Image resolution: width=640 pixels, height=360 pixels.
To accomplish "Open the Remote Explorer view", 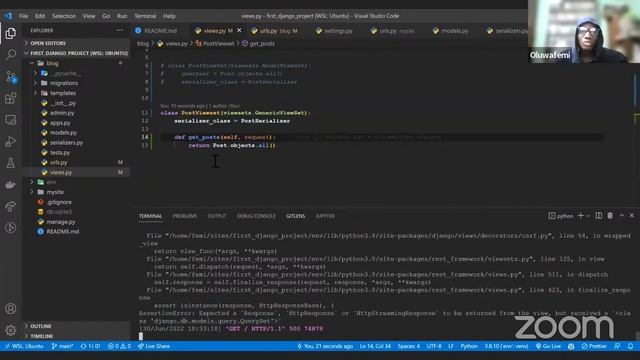I will (x=11, y=120).
